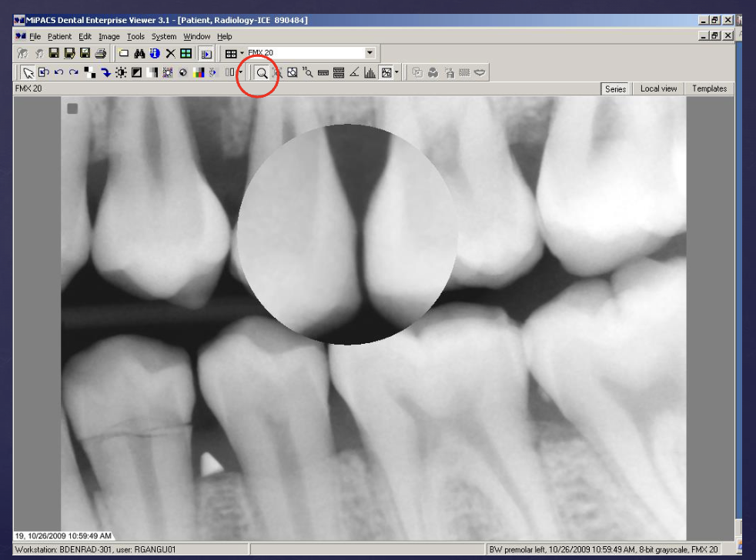Screen dimensions: 756x560
Task: Click the binoculars search icon
Action: click(x=139, y=53)
